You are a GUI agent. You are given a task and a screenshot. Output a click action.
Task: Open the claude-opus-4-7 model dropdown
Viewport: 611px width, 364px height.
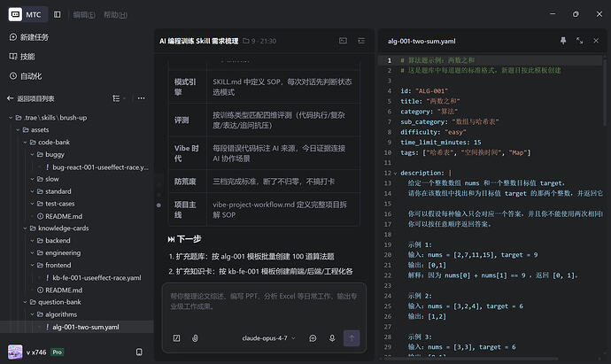tap(269, 338)
